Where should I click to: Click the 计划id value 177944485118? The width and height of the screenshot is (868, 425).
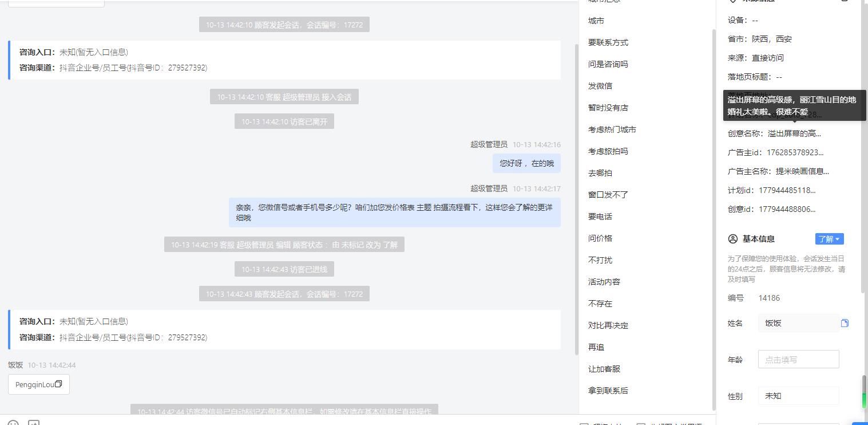click(787, 190)
